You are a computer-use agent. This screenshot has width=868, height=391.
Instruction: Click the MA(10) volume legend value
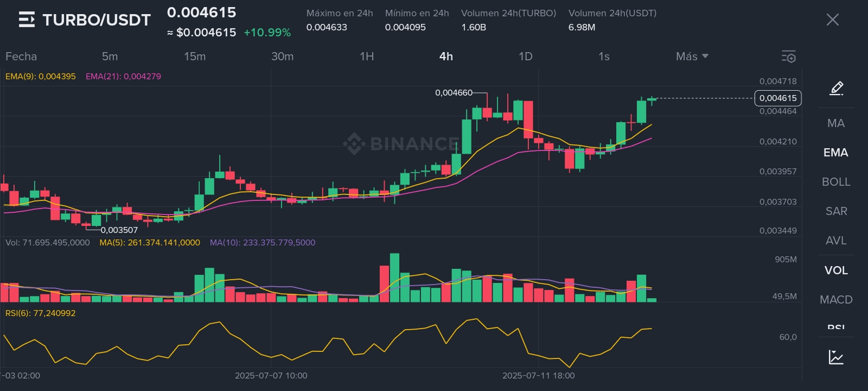[x=263, y=243]
